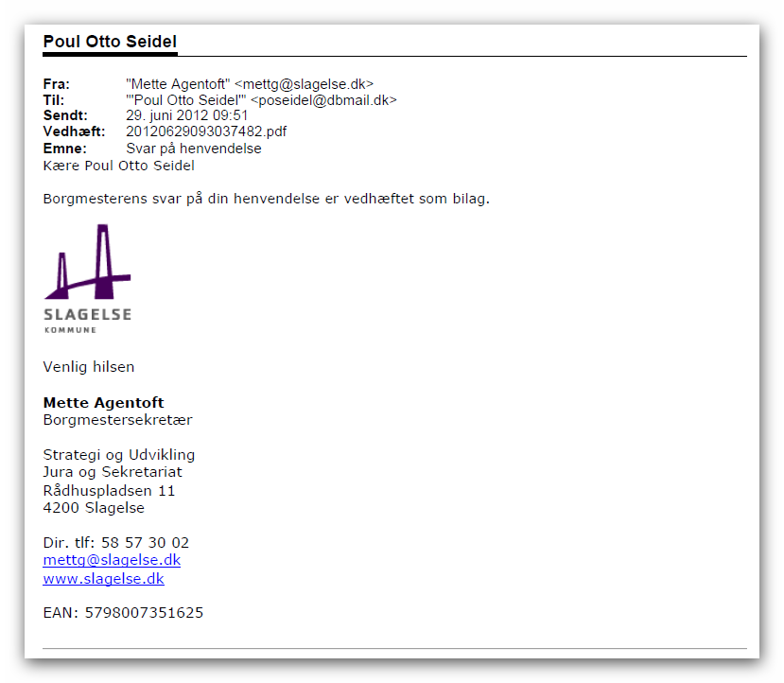Click the EAN number 5798007351625
This screenshot has height=683, width=784.
pyautogui.click(x=144, y=613)
